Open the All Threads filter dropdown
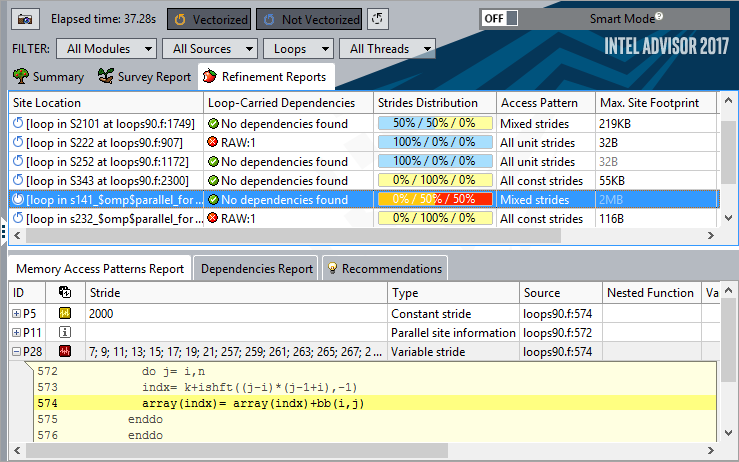 pos(387,49)
